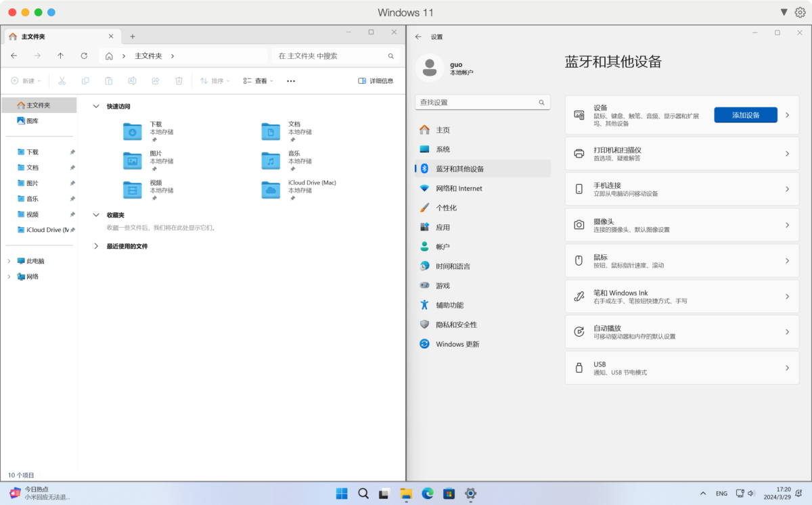812x505 pixels.
Task: Open the 个性化 settings category
Action: click(482, 208)
